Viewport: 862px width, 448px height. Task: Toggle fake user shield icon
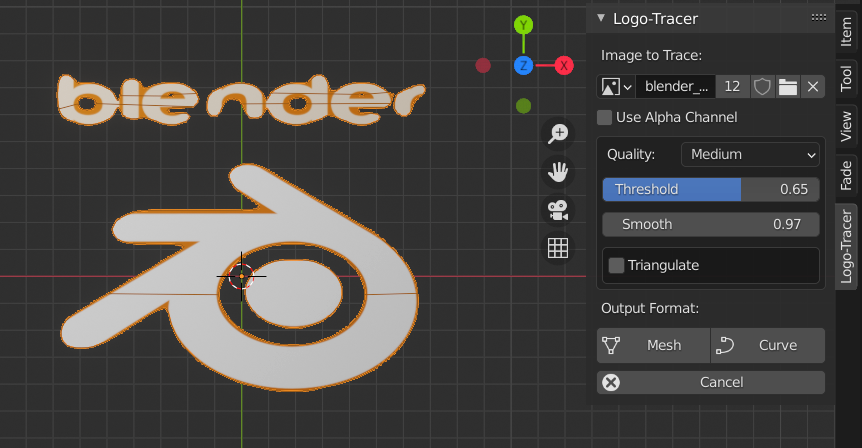(762, 87)
